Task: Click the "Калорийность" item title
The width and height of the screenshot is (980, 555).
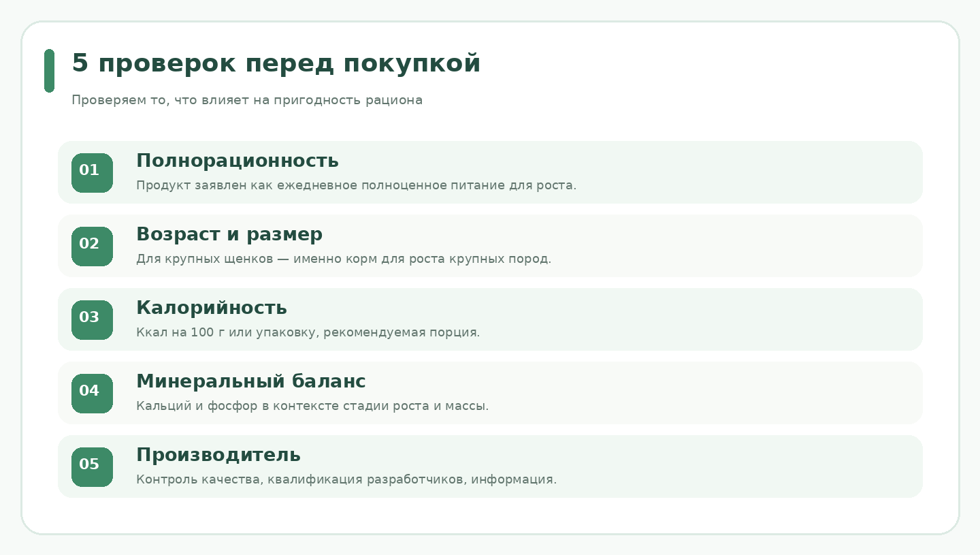Action: pos(212,308)
